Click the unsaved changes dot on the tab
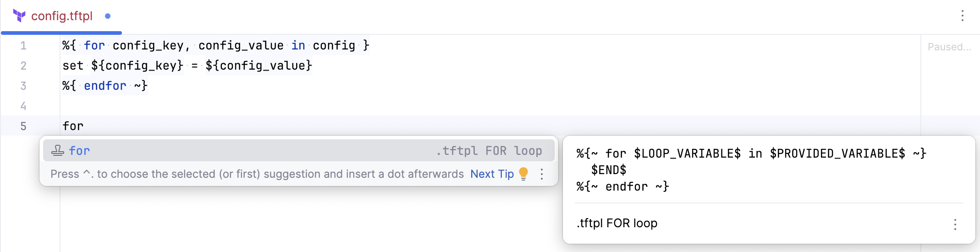Viewport: 980px width, 252px height. click(x=108, y=16)
